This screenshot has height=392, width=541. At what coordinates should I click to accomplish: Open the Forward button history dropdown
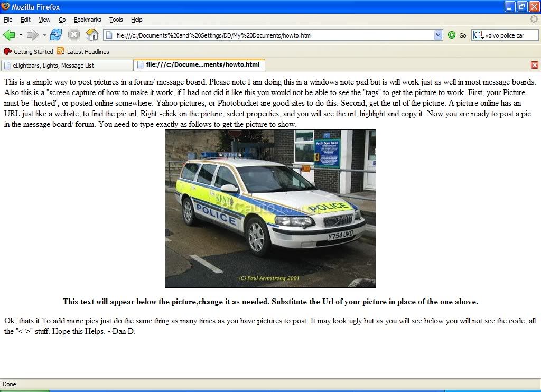44,35
